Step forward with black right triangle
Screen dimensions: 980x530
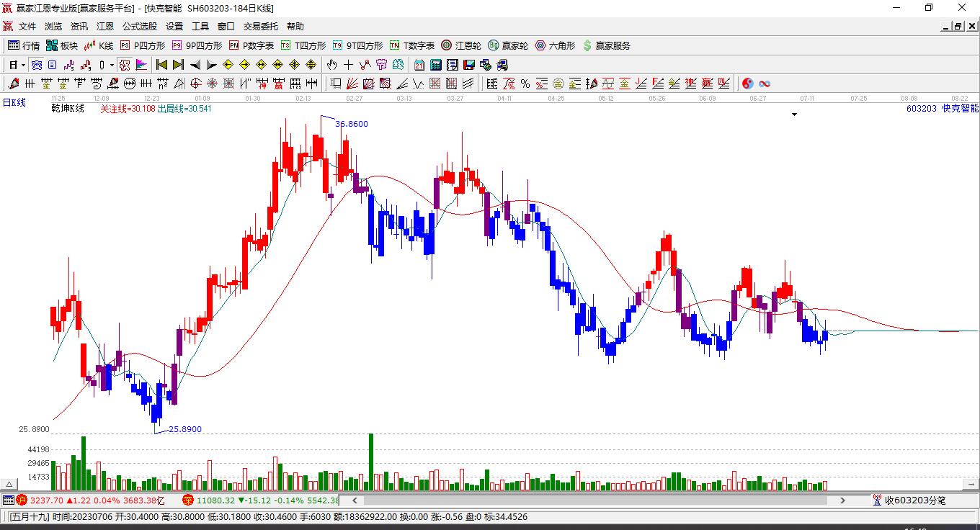pyautogui.click(x=212, y=65)
